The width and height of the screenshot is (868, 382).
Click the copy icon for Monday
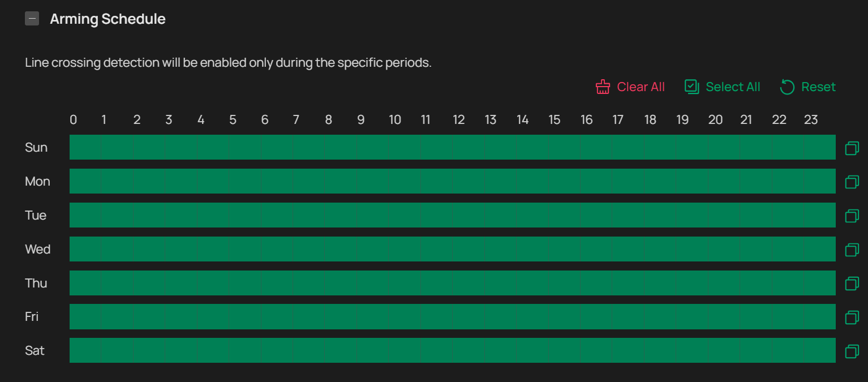pyautogui.click(x=852, y=182)
